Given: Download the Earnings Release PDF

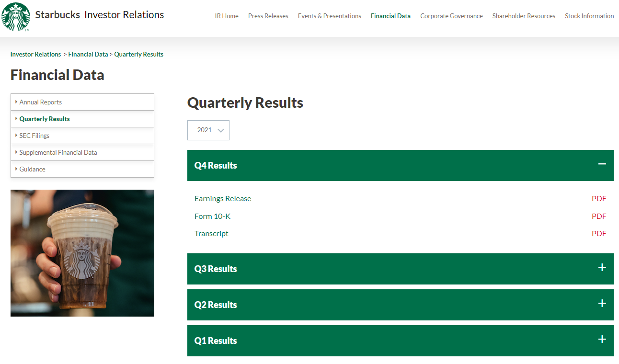Looking at the screenshot, I should pyautogui.click(x=599, y=198).
